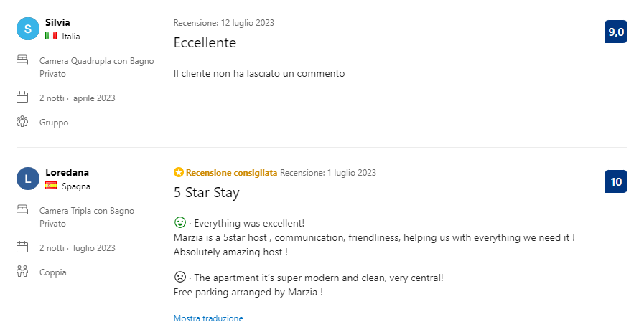Click the Spain flag icon
644x332 pixels.
point(51,186)
